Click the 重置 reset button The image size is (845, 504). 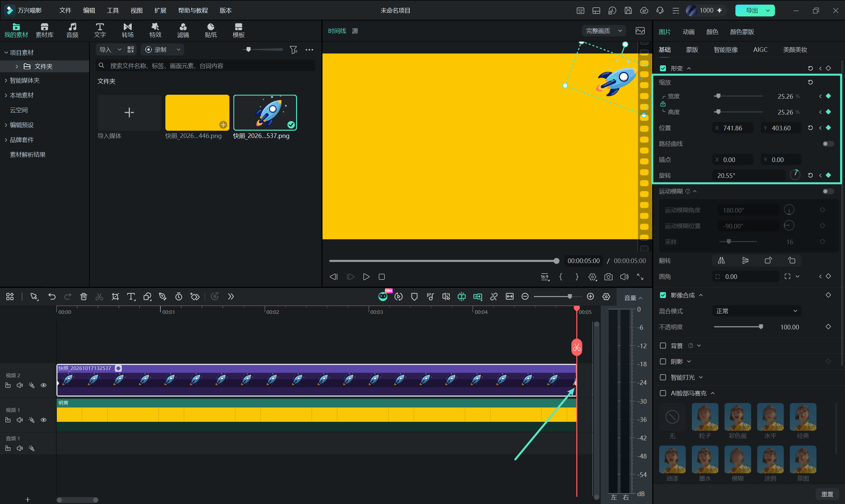point(827,494)
